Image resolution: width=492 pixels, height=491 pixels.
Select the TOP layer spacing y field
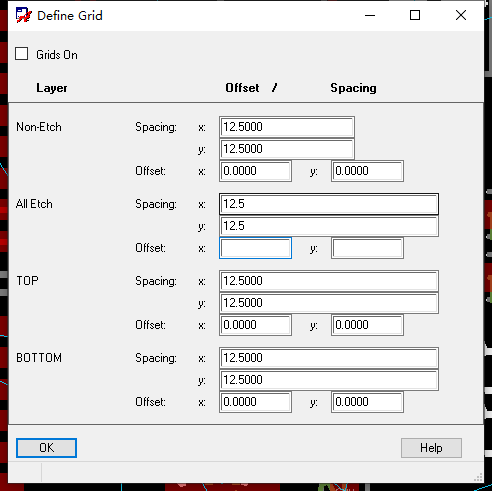point(329,303)
